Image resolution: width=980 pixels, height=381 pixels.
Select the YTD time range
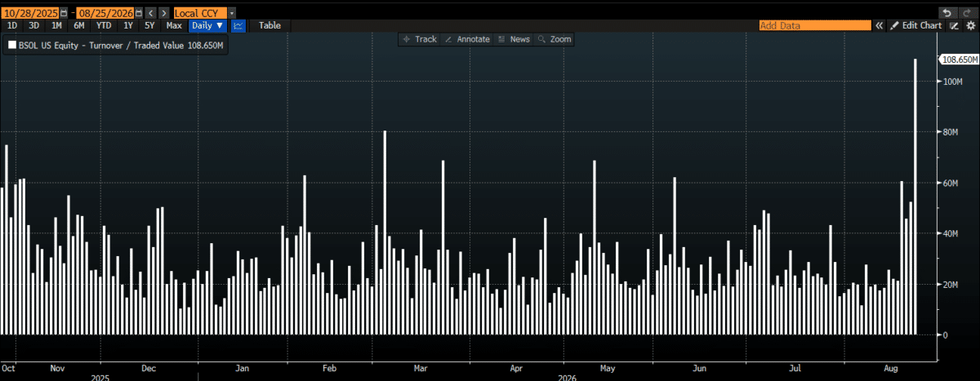104,25
